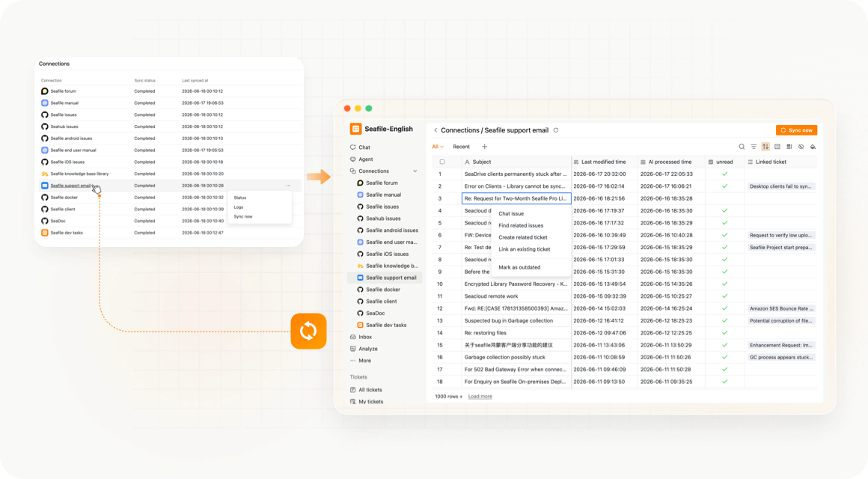Click the back chevron before Connections title
Screen dimensions: 868x479
[x=435, y=130]
